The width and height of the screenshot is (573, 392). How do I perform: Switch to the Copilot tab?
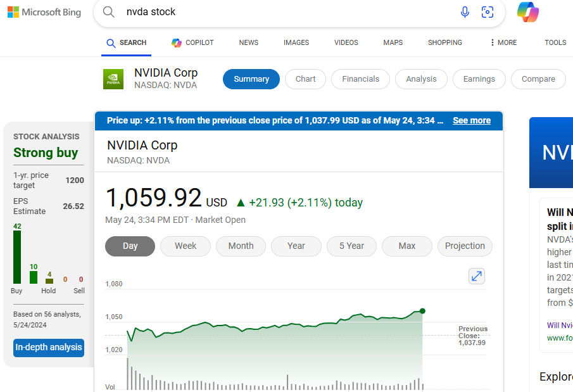(192, 42)
